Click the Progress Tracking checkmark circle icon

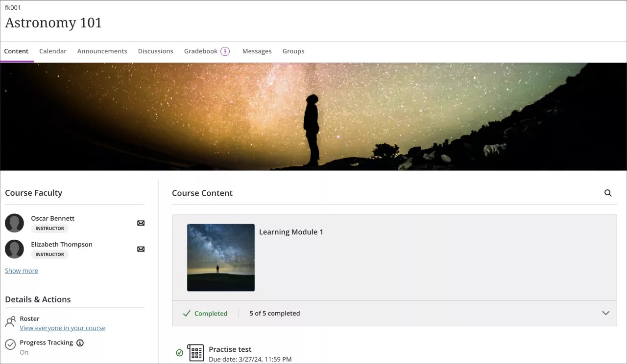coord(10,343)
